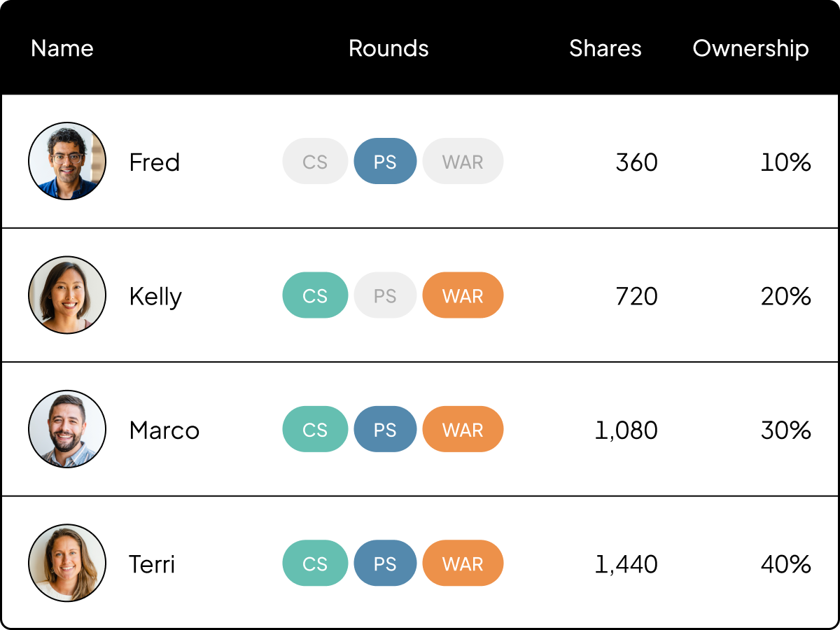Toggle the WAR badge on Fred's row

pos(463,161)
